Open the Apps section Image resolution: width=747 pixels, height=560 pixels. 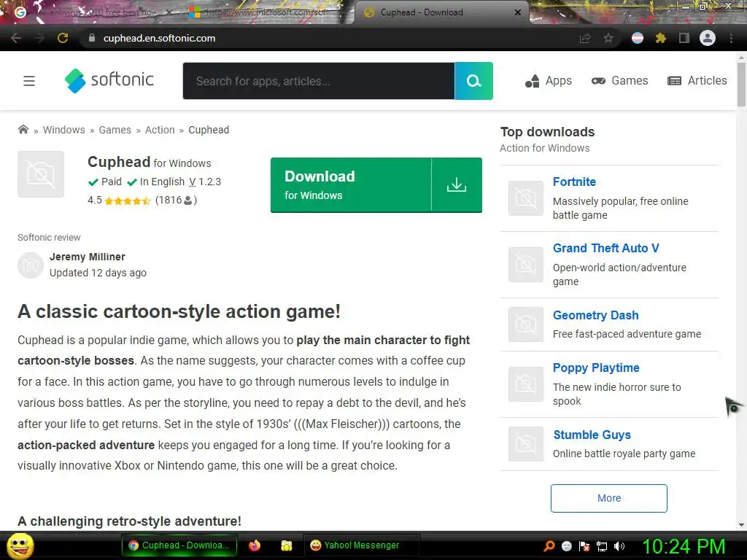(x=549, y=81)
